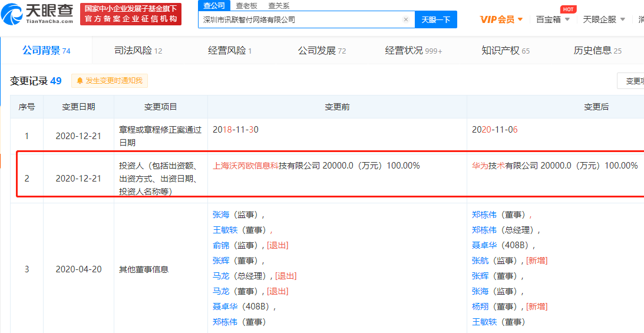Click the bell icon in change-notification button

click(x=80, y=81)
